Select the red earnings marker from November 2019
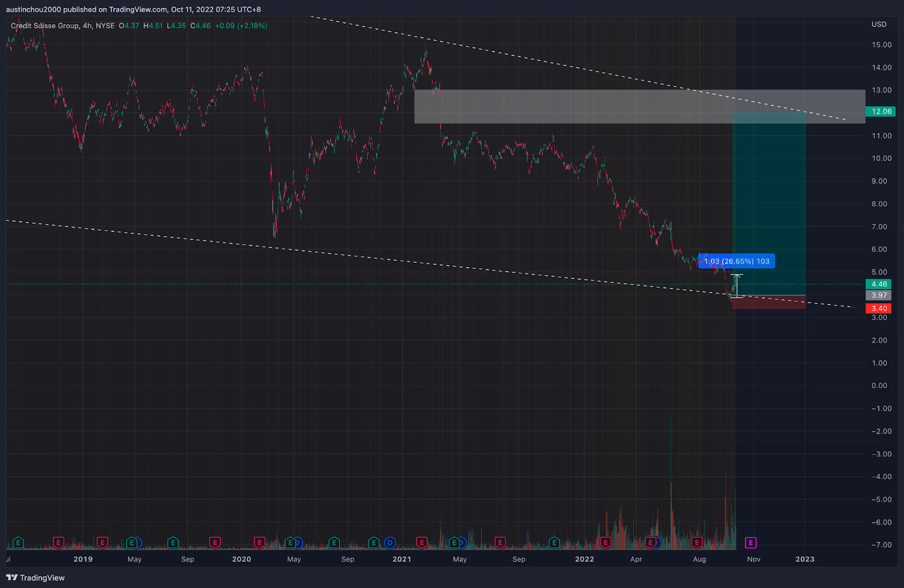This screenshot has width=904, height=588. coord(215,543)
